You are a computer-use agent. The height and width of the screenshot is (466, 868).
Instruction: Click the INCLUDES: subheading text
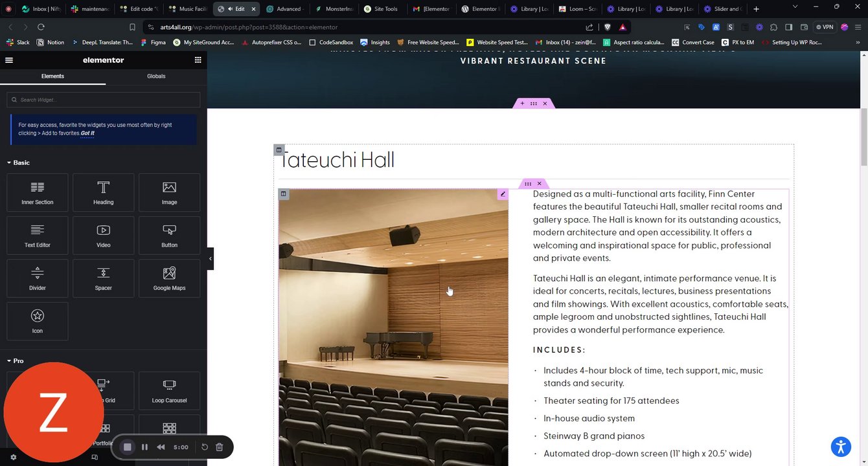coord(559,350)
